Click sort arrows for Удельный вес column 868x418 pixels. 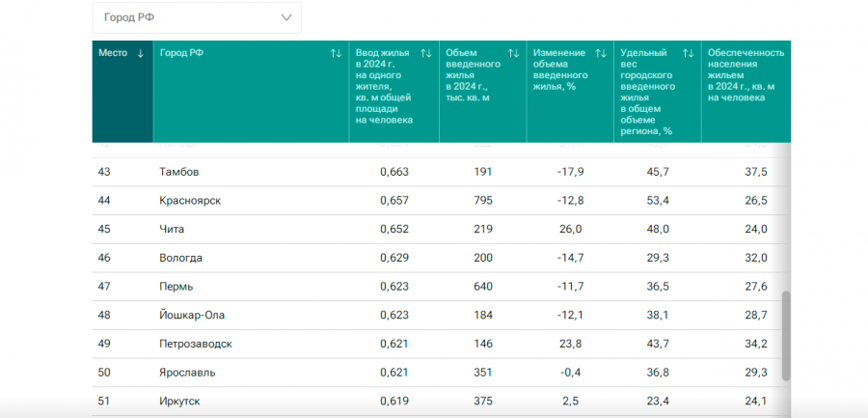tap(688, 53)
